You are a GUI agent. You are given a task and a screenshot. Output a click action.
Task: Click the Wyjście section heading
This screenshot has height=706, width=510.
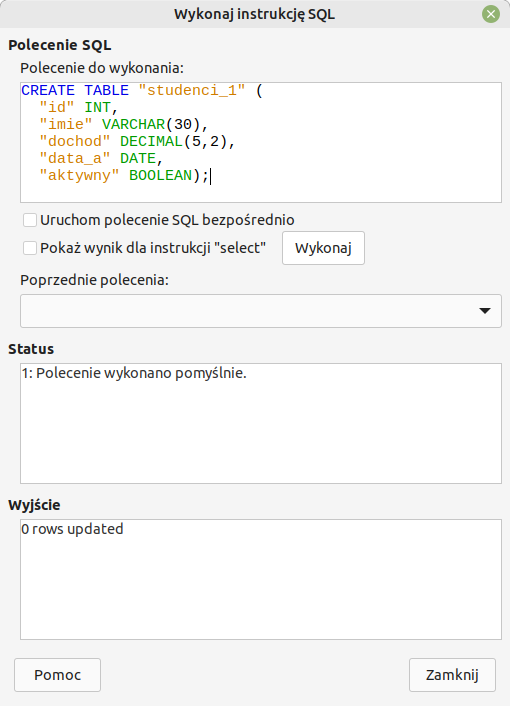tap(34, 505)
